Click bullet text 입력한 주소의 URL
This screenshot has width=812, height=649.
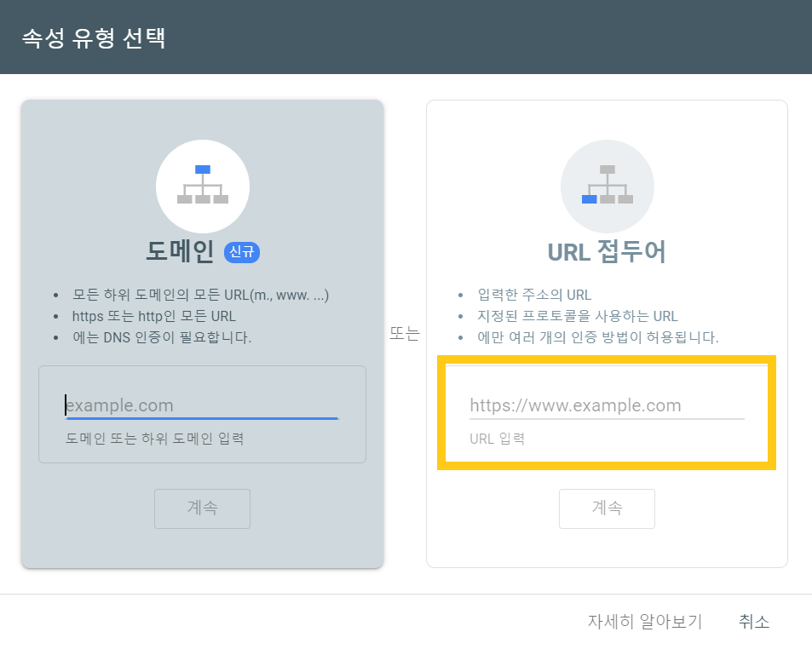click(534, 295)
